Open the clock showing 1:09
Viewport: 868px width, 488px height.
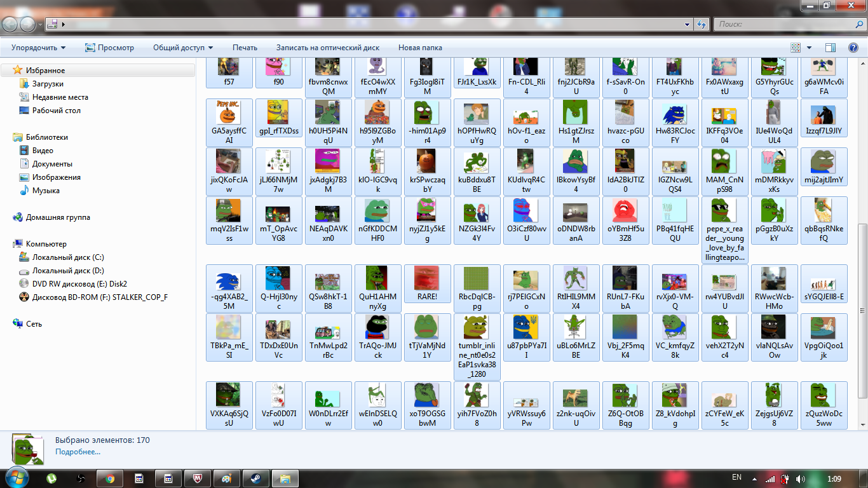point(834,478)
